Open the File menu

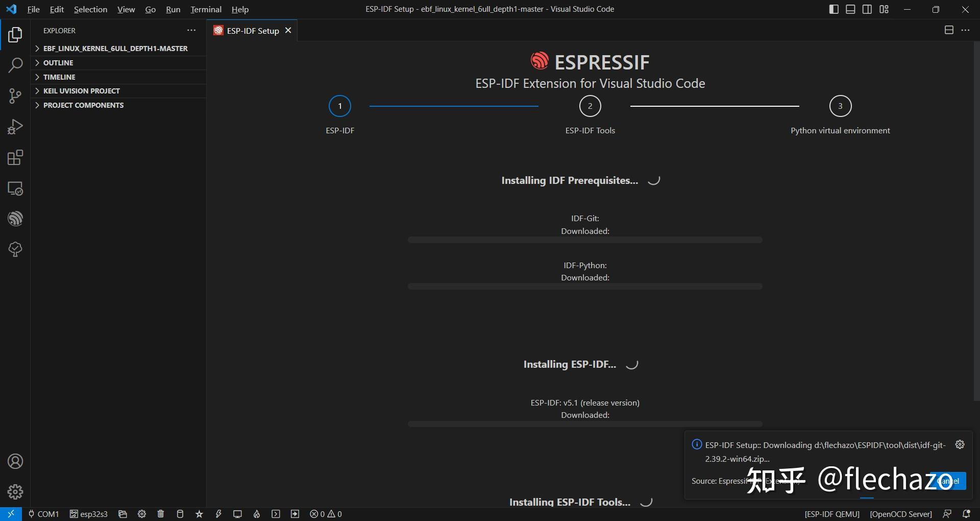[33, 9]
